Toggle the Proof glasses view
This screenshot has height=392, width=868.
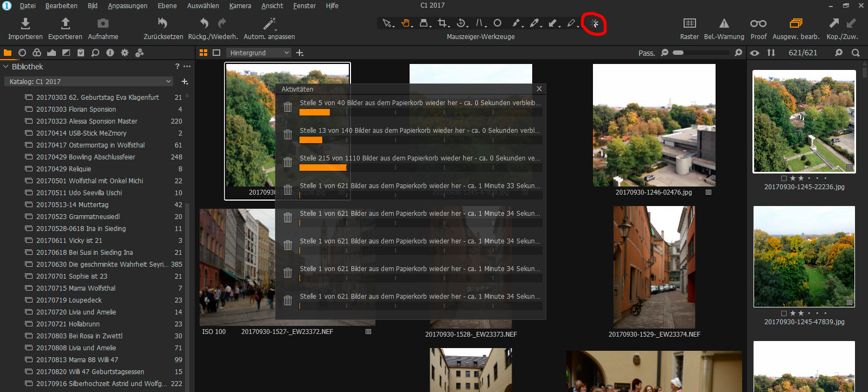pyautogui.click(x=758, y=23)
